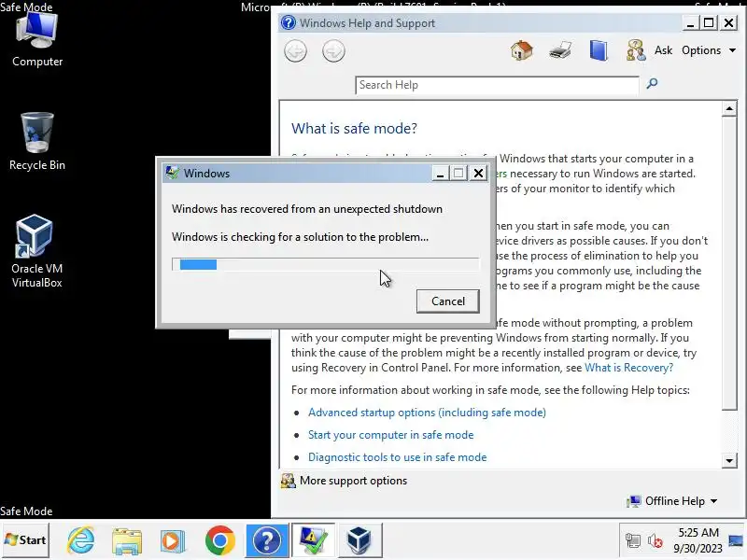Browse Help contents with book icon
The image size is (747, 560).
599,50
